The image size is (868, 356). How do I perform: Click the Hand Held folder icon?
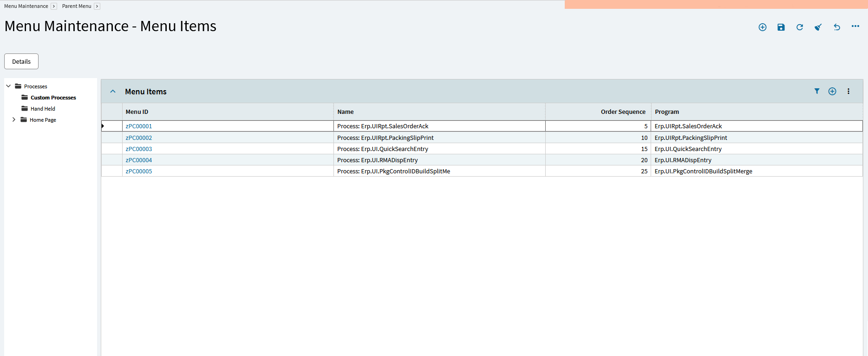tap(25, 108)
